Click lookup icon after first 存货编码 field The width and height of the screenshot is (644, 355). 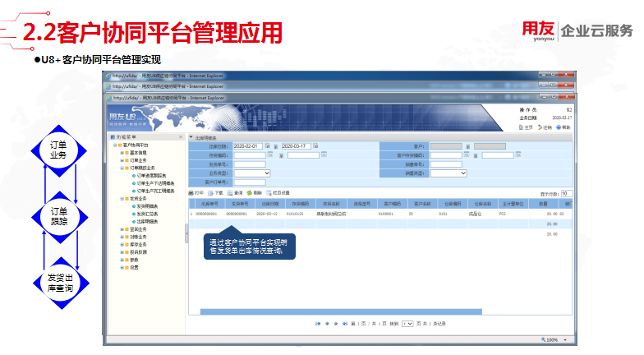(269, 154)
